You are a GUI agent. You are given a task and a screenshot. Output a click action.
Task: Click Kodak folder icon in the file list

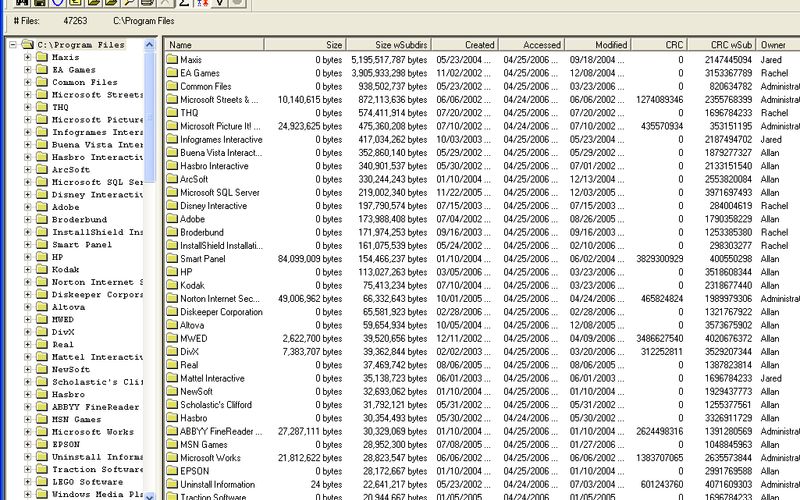pyautogui.click(x=172, y=285)
